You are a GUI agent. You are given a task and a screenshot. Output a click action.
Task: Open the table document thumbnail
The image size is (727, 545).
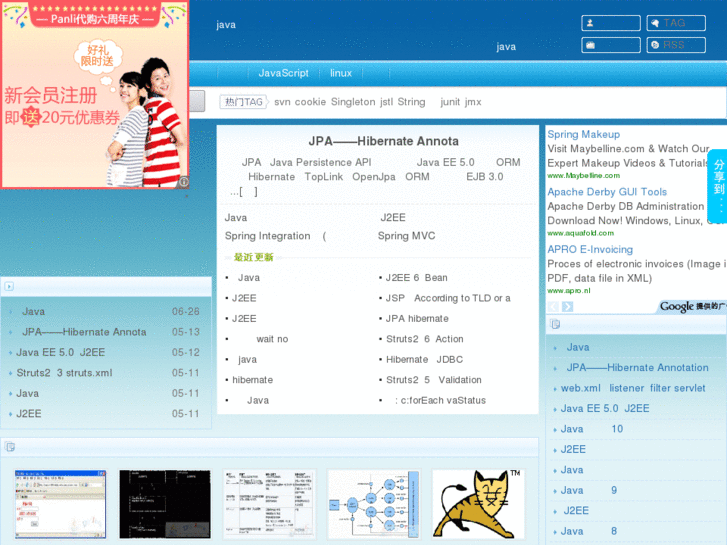coord(269,504)
